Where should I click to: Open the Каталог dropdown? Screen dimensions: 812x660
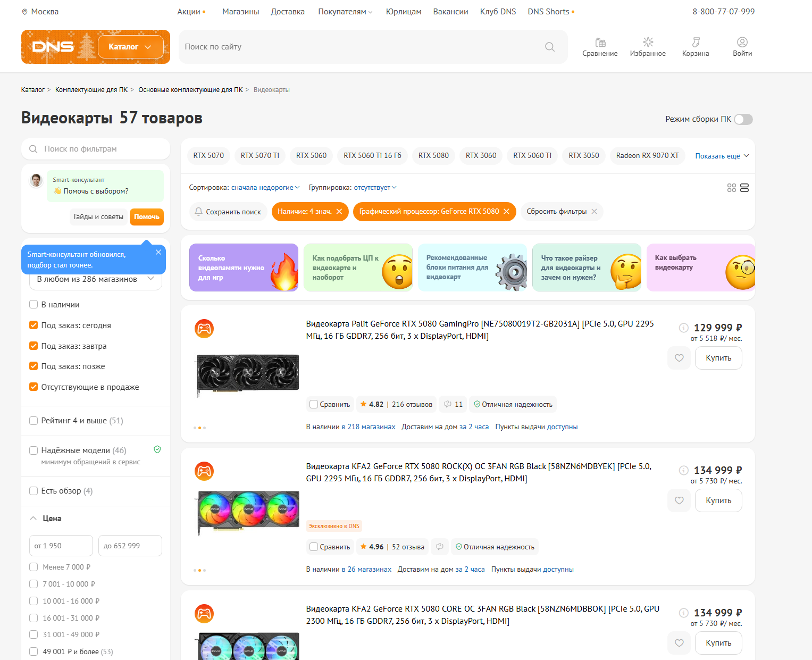pyautogui.click(x=131, y=47)
